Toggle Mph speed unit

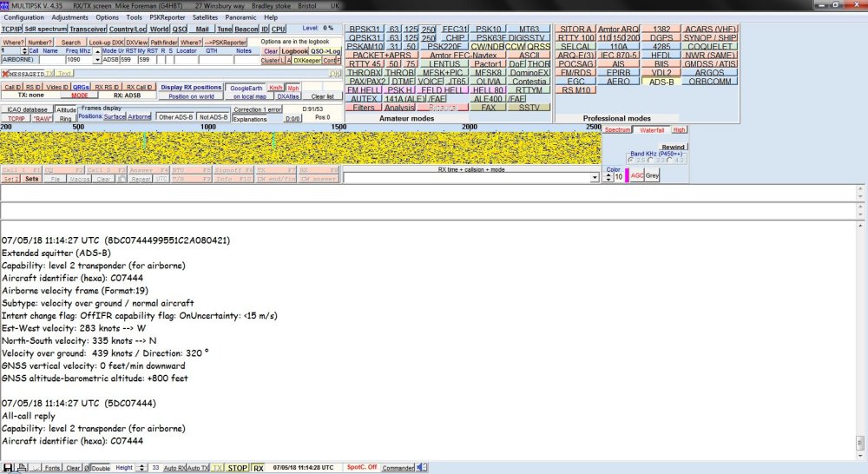(293, 88)
